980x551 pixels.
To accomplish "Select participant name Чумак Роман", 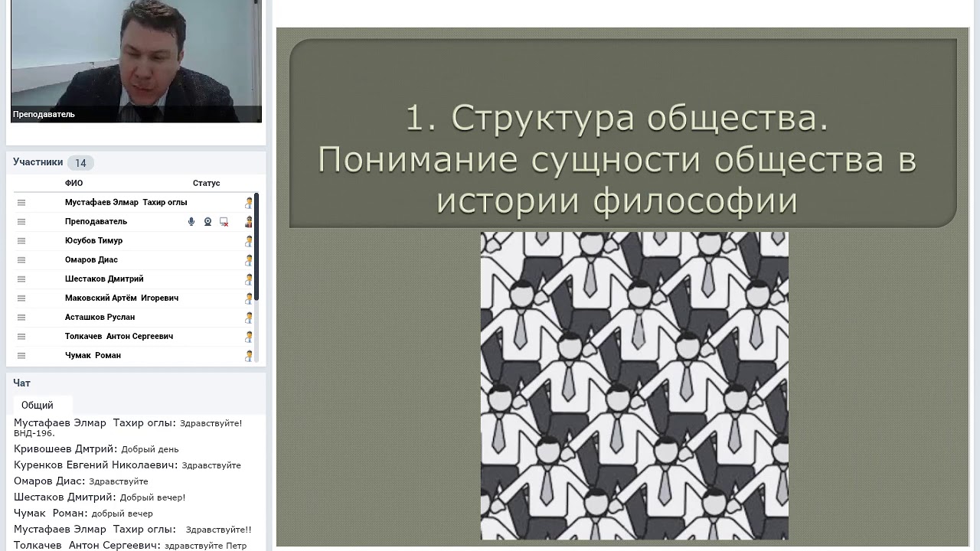I will click(93, 355).
